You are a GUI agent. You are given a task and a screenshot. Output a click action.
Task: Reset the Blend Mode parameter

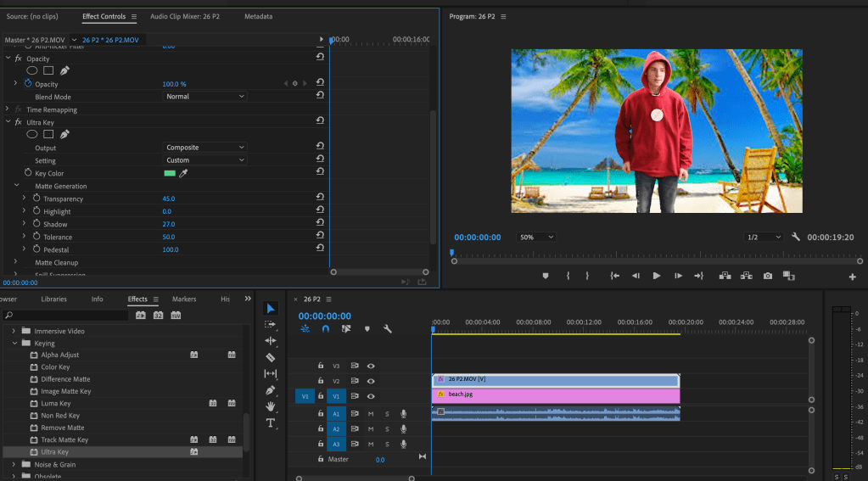pos(320,95)
